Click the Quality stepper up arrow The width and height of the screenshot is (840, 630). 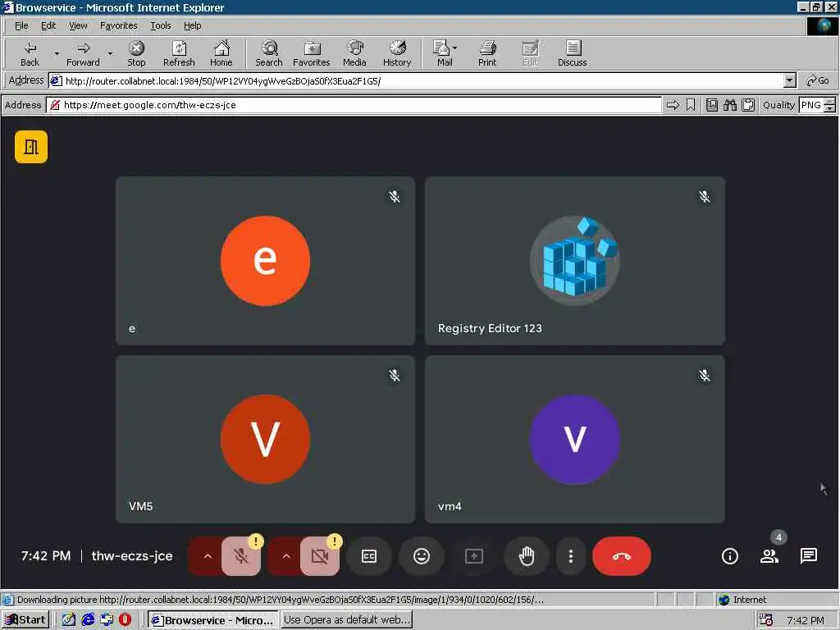click(x=829, y=101)
